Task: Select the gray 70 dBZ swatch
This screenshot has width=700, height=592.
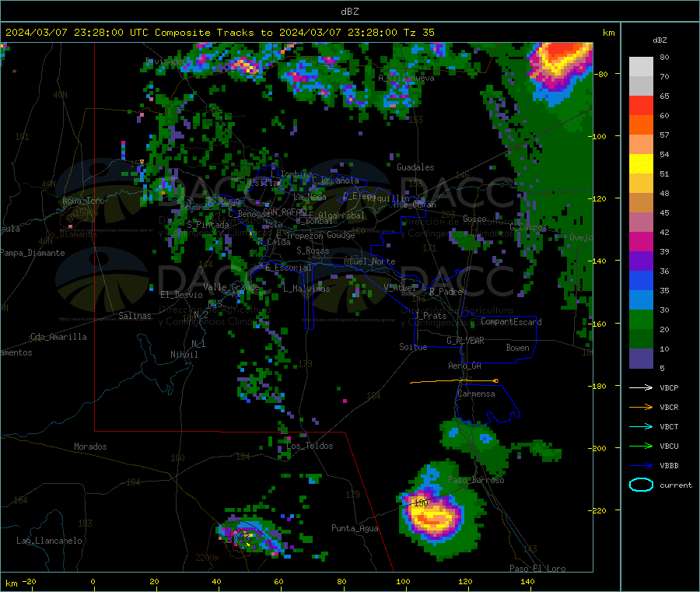Action: [x=641, y=86]
